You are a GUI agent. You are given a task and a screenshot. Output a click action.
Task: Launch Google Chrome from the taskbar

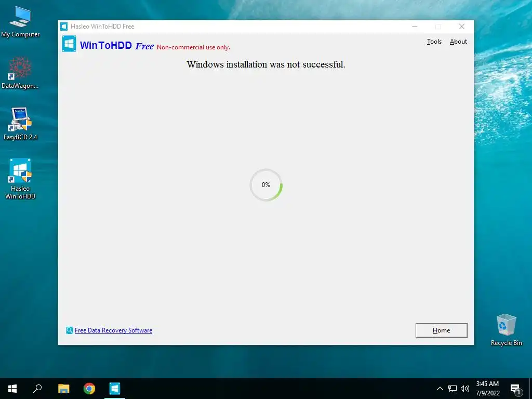coord(89,389)
